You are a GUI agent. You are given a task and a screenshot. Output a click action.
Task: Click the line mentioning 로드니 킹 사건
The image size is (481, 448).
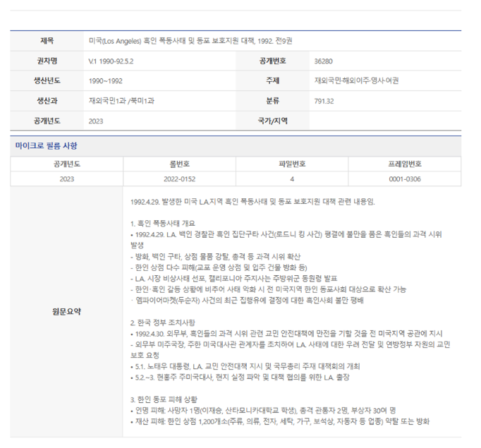[286, 240]
